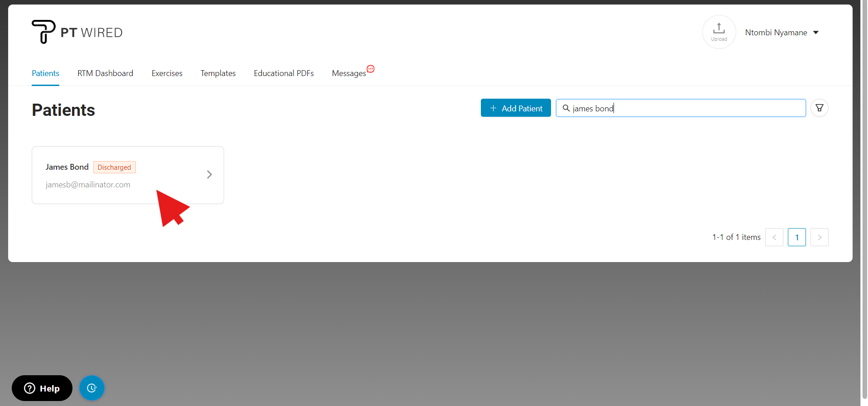Go to the Templates tab
The image size is (868, 406).
(218, 73)
